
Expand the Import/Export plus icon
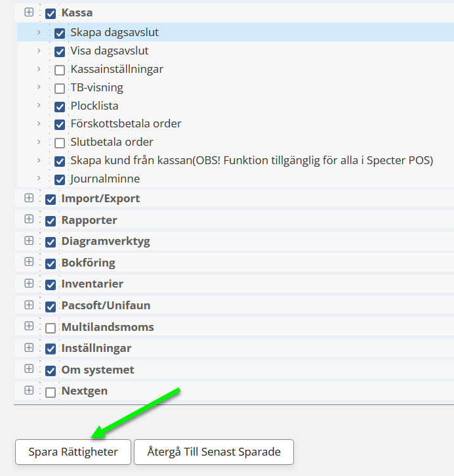29,198
